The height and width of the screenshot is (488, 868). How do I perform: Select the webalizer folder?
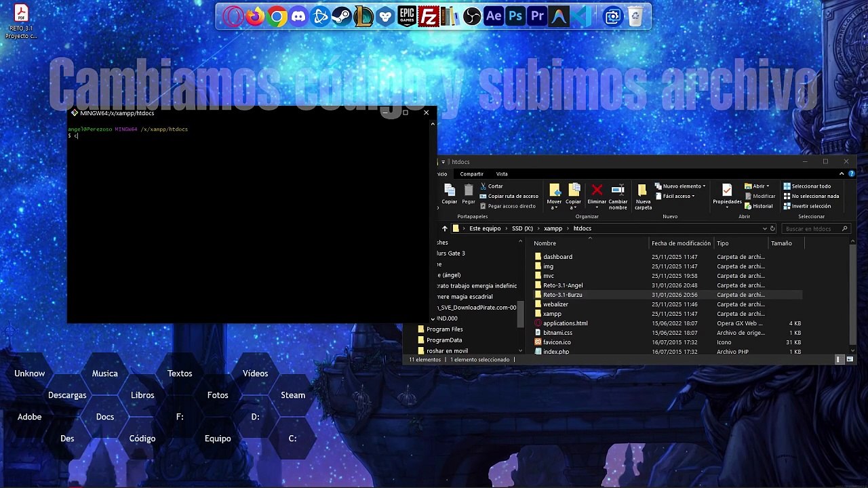click(667, 304)
